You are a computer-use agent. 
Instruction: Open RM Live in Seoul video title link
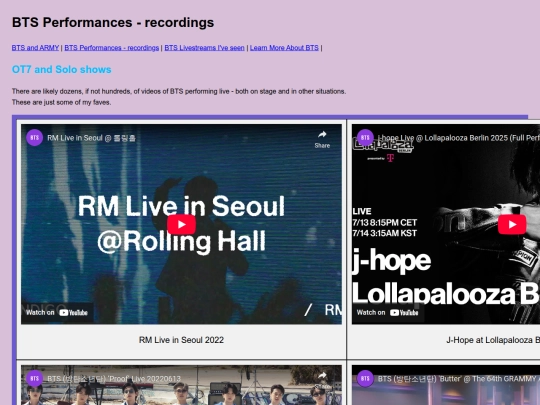point(92,138)
